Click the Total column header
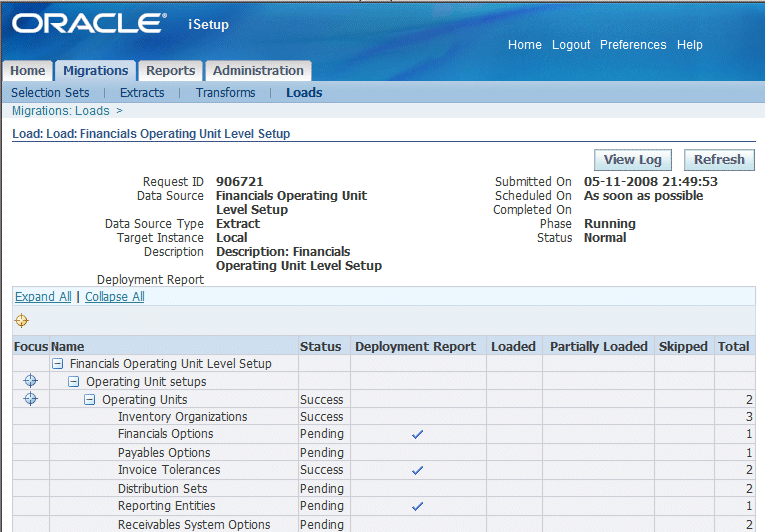 point(733,347)
